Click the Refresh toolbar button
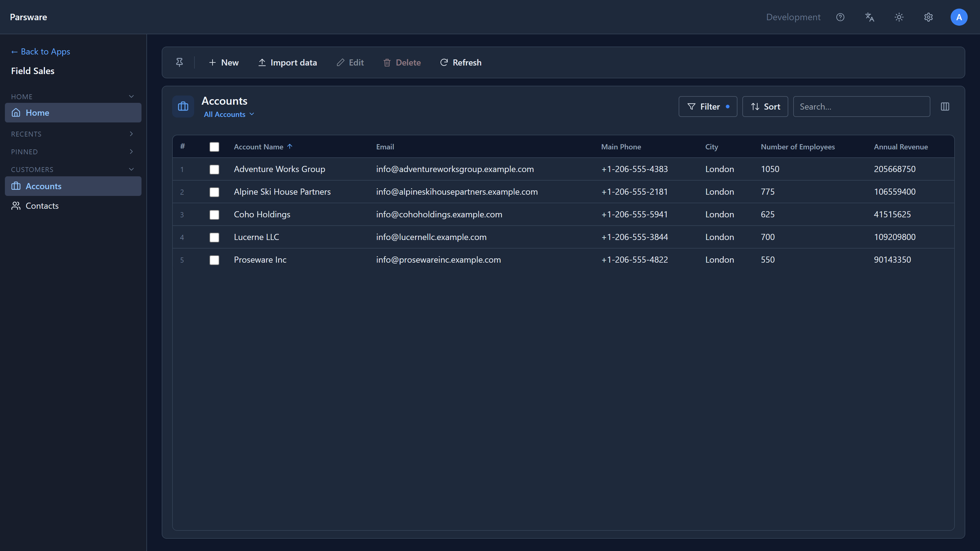Viewport: 980px width, 551px height. [x=461, y=62]
